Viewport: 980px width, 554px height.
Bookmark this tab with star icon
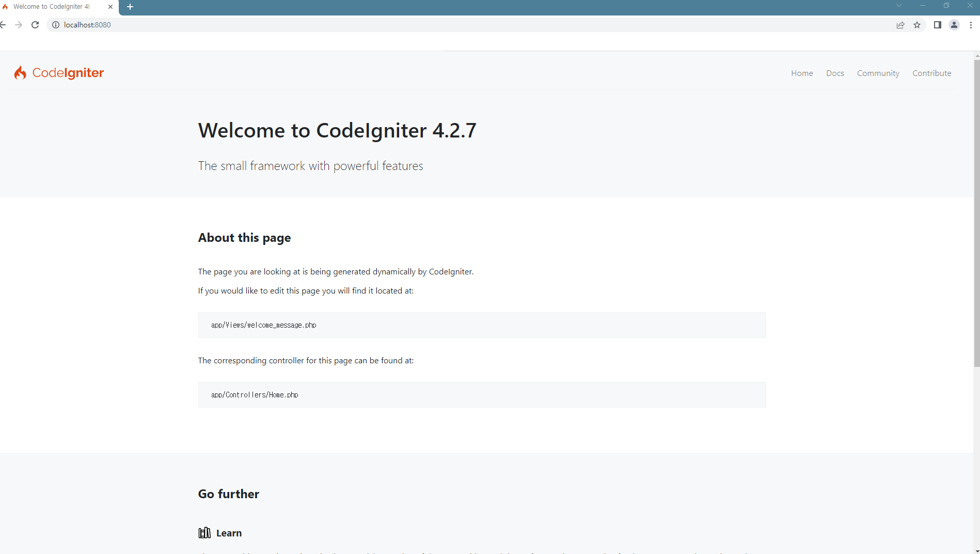pos(917,25)
